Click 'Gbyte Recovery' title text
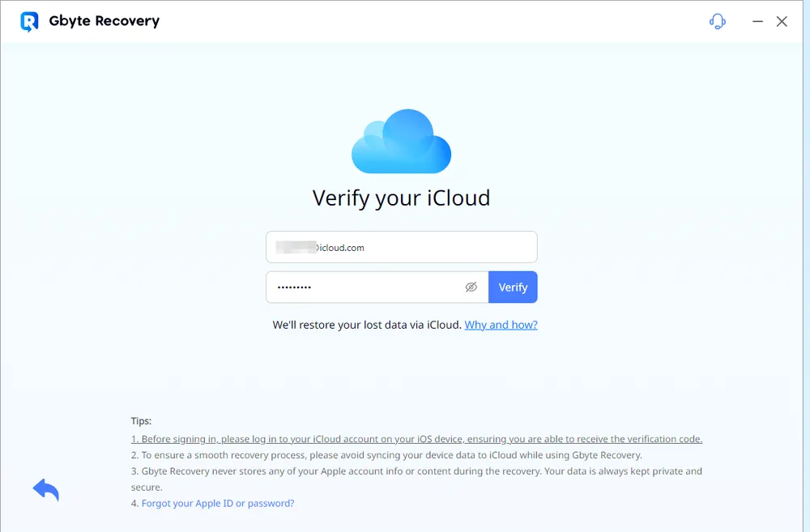810x532 pixels. coord(104,21)
